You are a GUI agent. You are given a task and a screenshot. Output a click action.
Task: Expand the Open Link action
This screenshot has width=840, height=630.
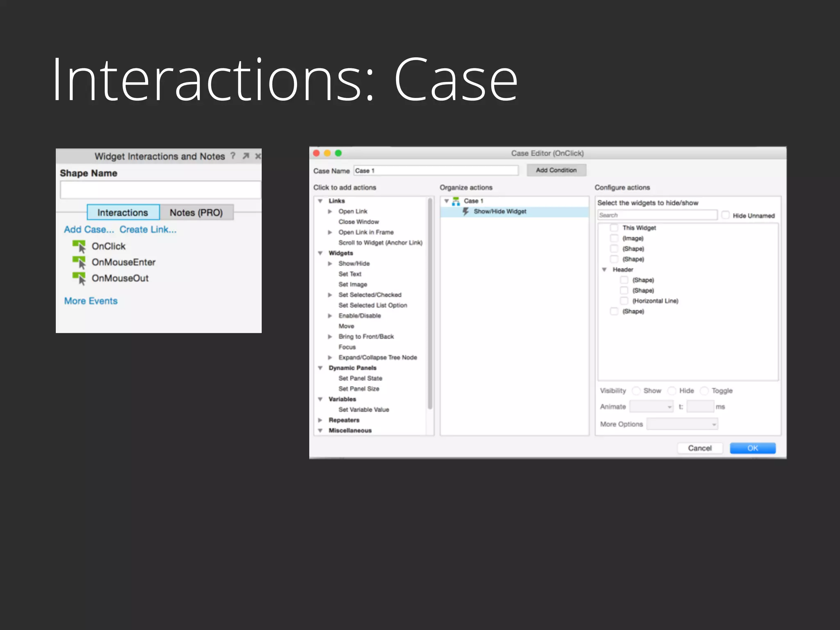pos(330,211)
